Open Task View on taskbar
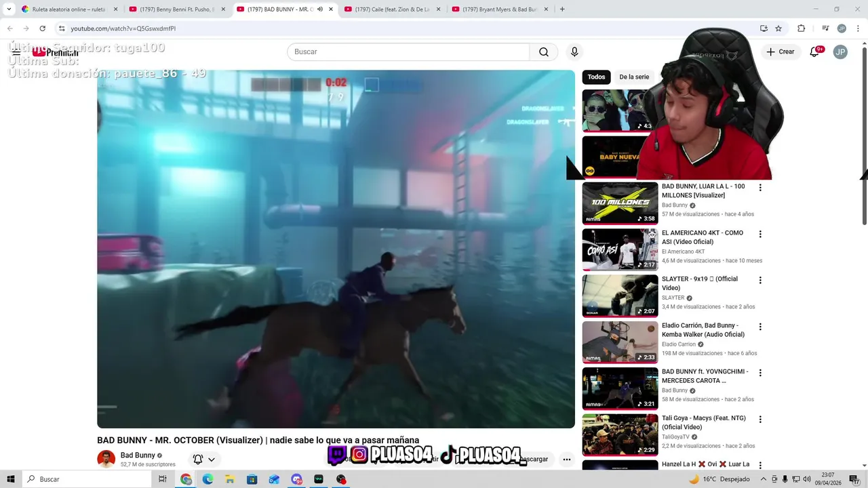This screenshot has width=868, height=488. (162, 479)
